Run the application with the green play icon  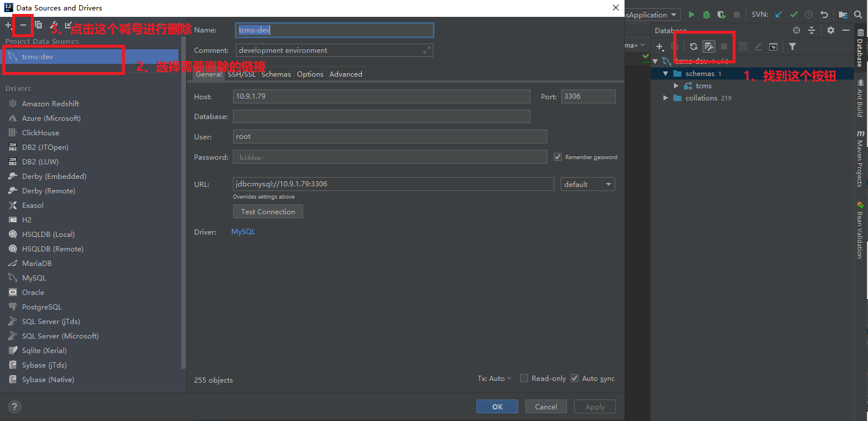tap(692, 15)
